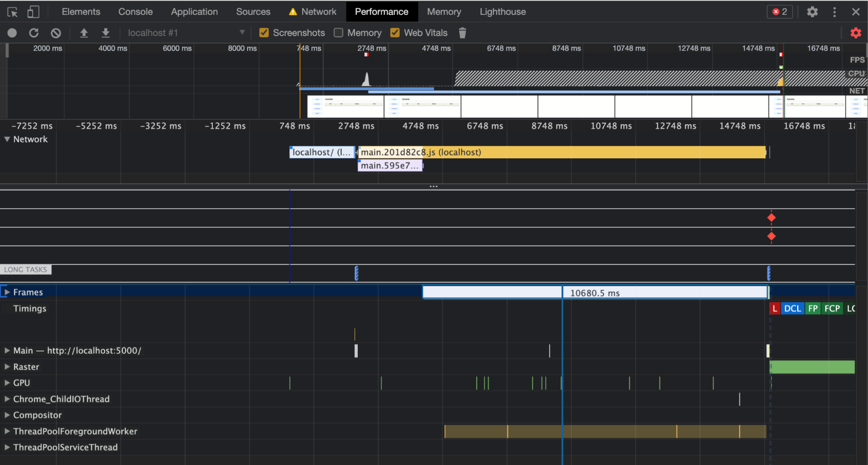This screenshot has height=465, width=868.
Task: Click the LONG TASKS label
Action: pos(26,270)
